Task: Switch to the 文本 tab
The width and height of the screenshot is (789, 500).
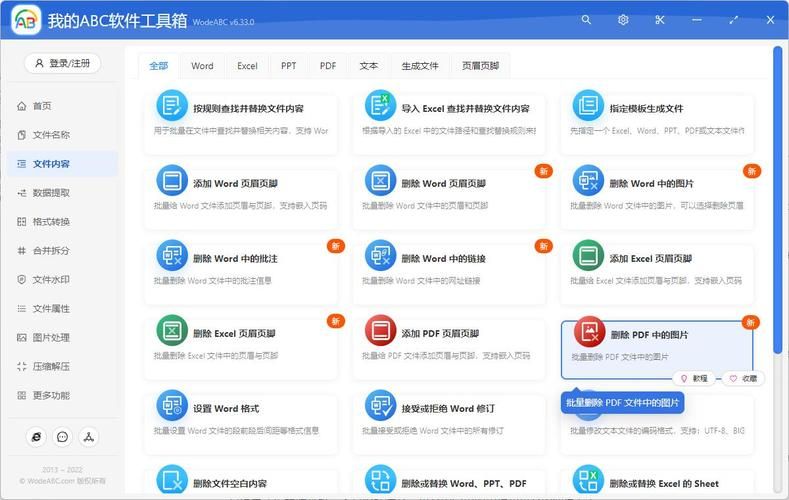Action: [368, 66]
